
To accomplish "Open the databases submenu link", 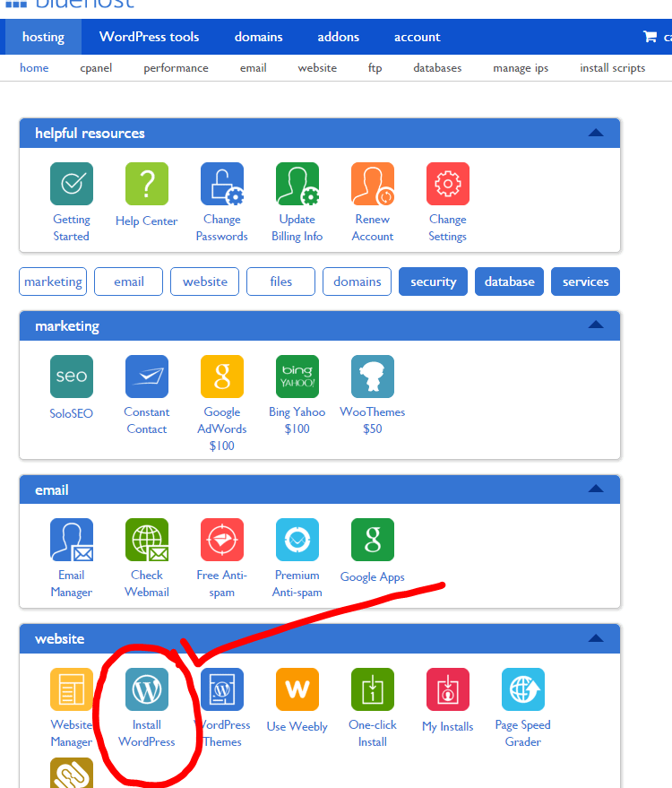I will (x=437, y=68).
